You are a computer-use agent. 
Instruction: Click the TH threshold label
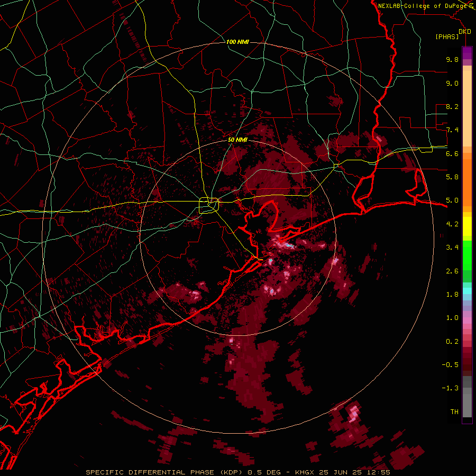454,412
